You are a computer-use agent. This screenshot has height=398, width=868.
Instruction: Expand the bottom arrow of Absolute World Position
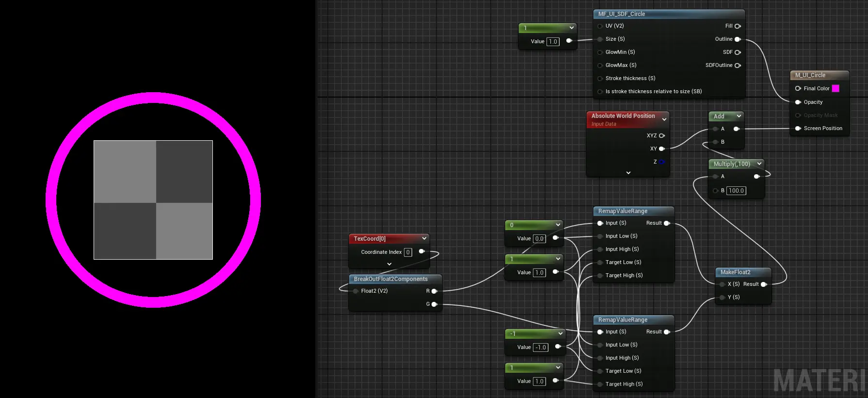[628, 173]
